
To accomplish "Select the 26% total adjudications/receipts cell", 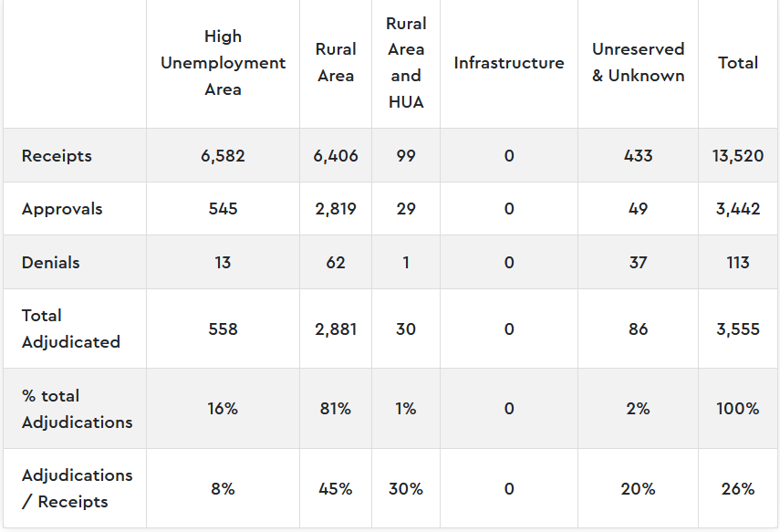I will tap(738, 488).
